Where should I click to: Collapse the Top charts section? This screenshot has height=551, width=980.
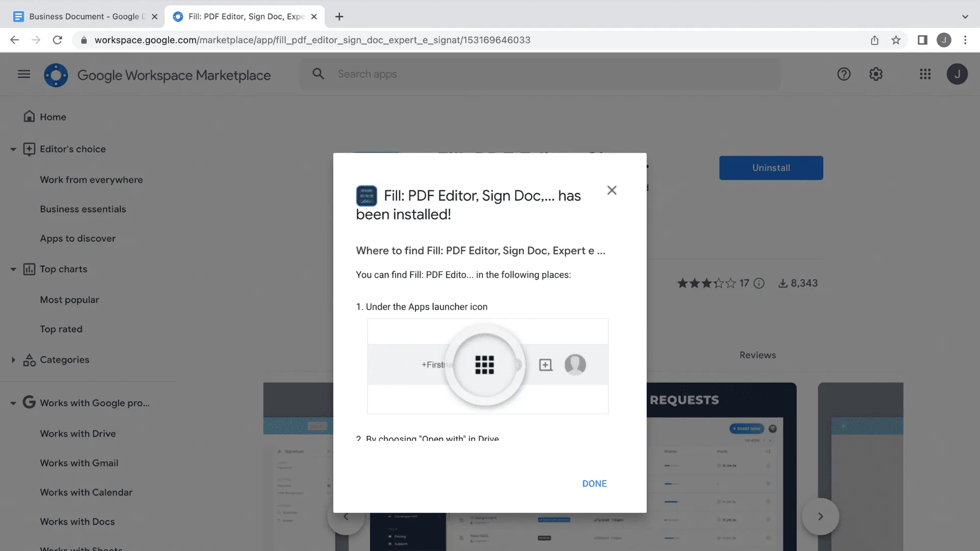point(13,269)
